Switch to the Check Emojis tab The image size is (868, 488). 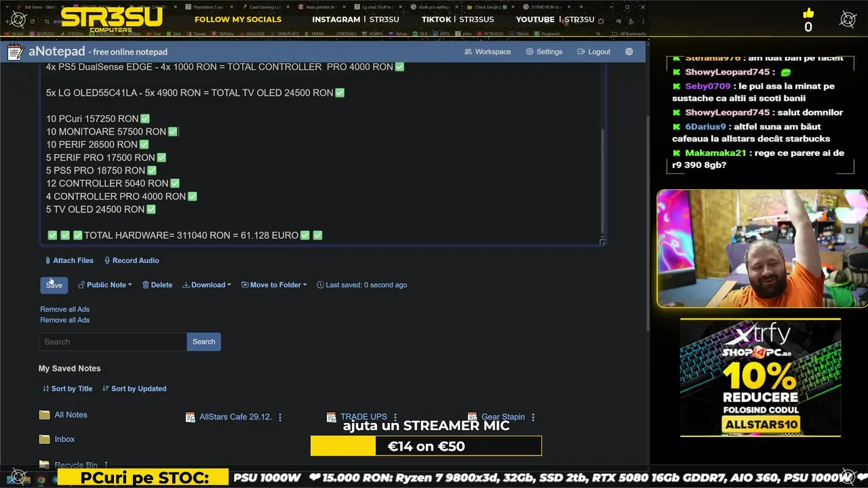[492, 7]
